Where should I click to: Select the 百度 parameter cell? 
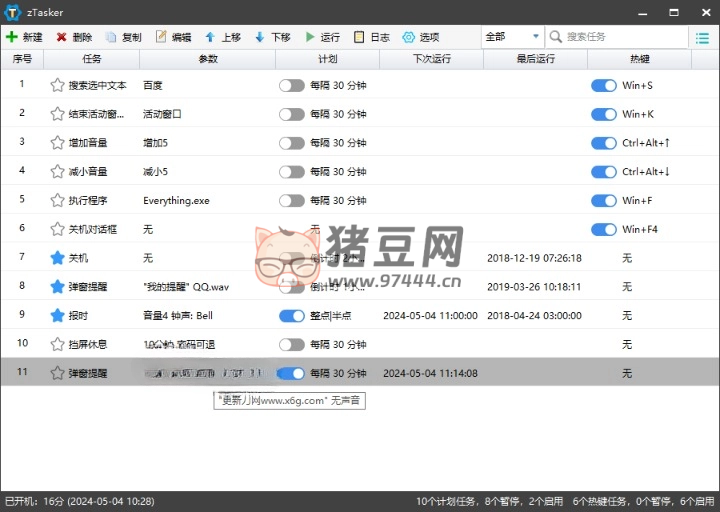[x=152, y=85]
